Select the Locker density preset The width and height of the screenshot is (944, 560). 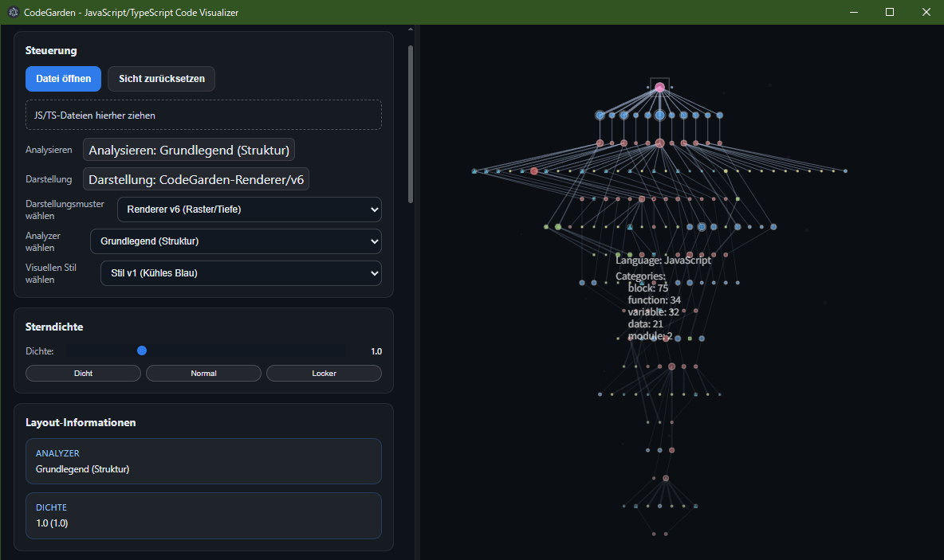coord(324,373)
